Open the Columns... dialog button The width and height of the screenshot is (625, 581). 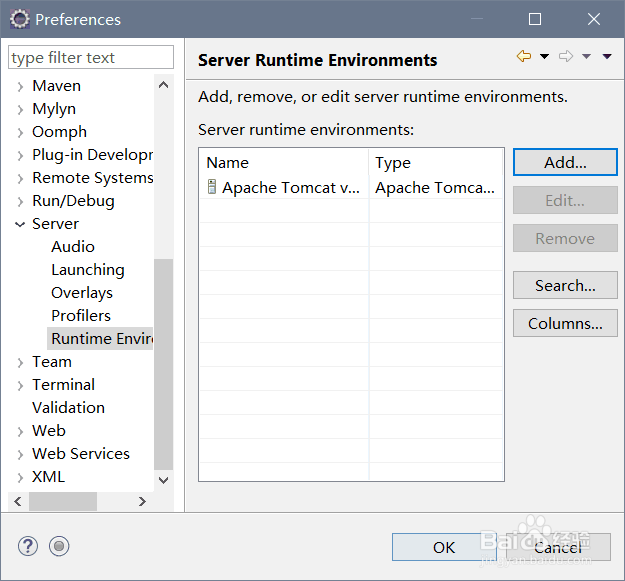coord(565,324)
